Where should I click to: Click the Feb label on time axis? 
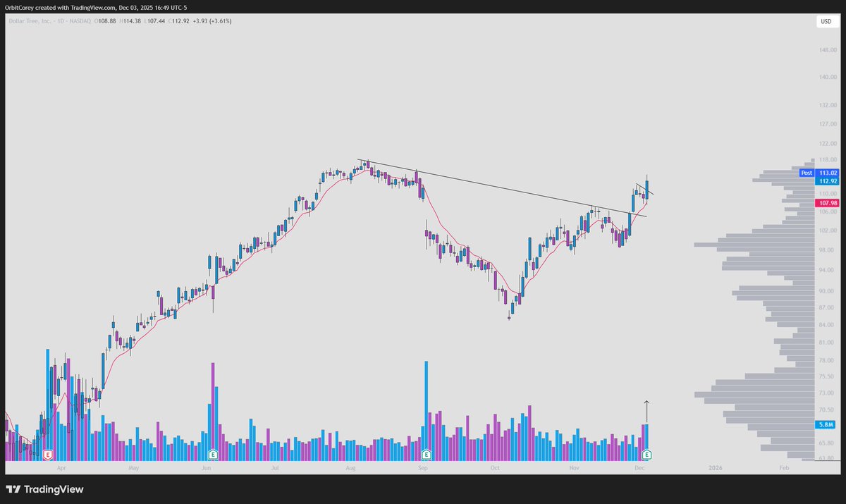pos(784,467)
